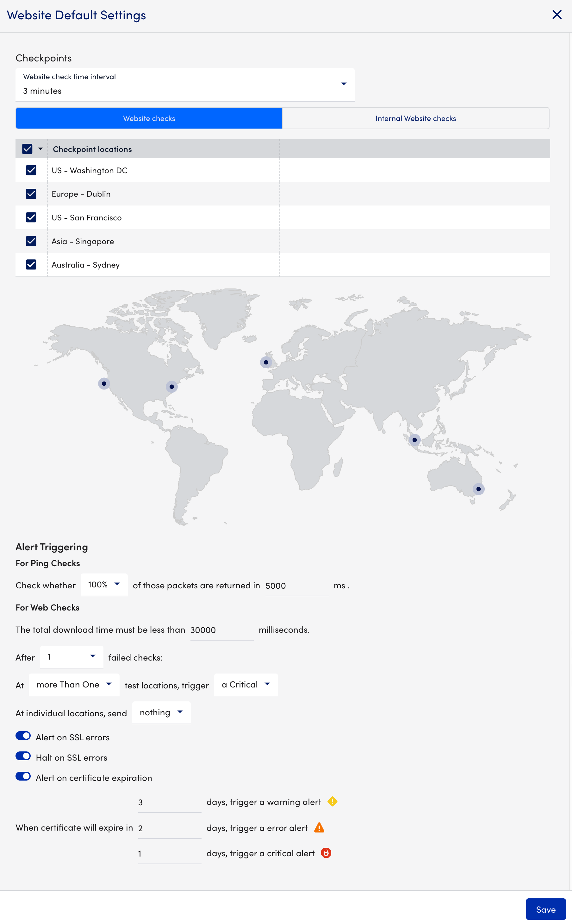
Task: Turn off Halt on SSL errors
Action: click(x=23, y=756)
